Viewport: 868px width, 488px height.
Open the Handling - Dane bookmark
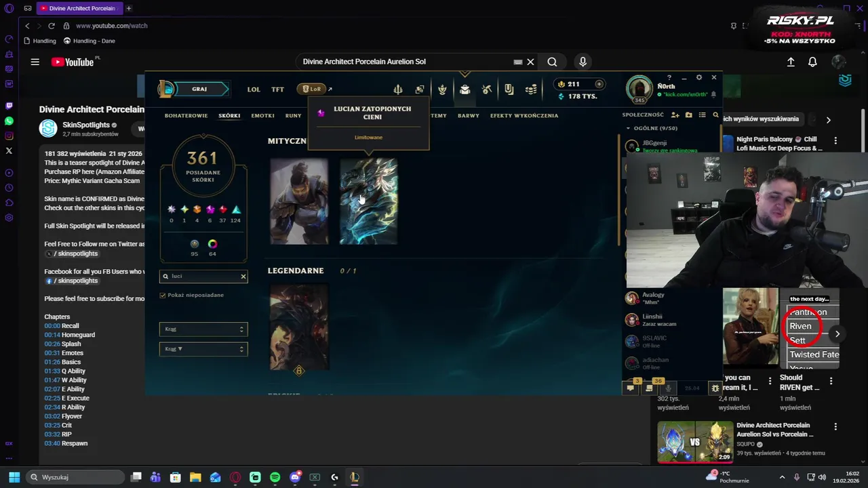coord(88,41)
